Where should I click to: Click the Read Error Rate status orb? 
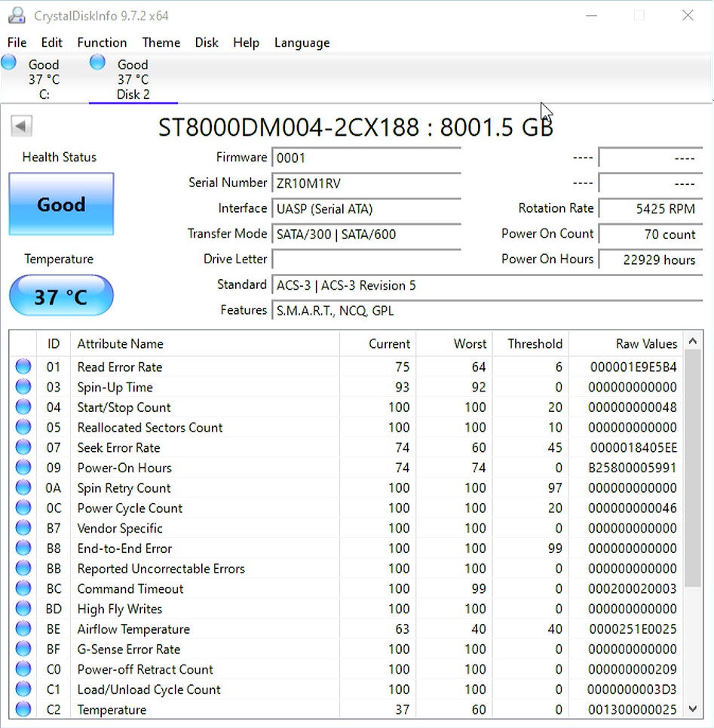(23, 367)
